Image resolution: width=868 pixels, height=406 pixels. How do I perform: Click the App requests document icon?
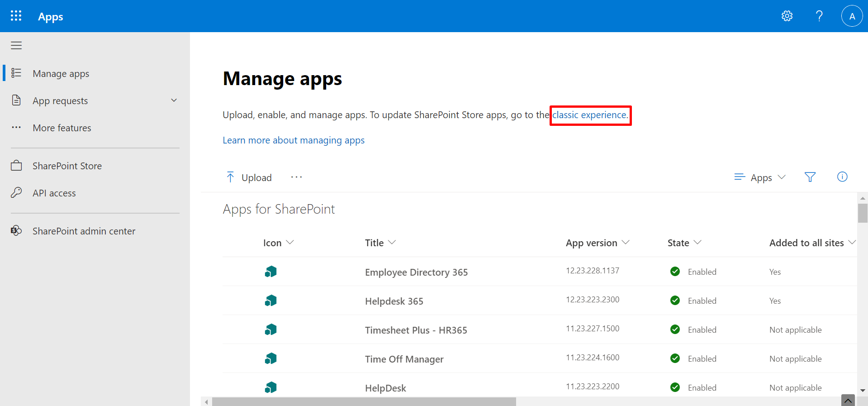[16, 100]
